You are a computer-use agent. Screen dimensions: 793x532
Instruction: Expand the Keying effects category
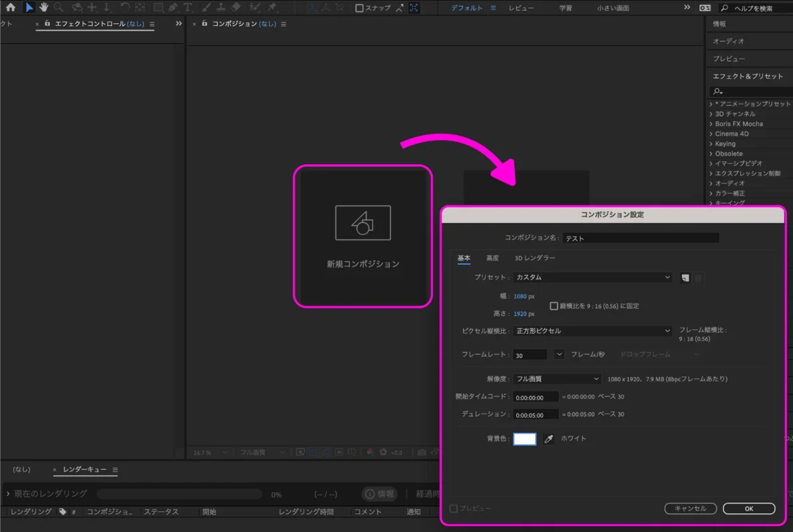pos(711,144)
